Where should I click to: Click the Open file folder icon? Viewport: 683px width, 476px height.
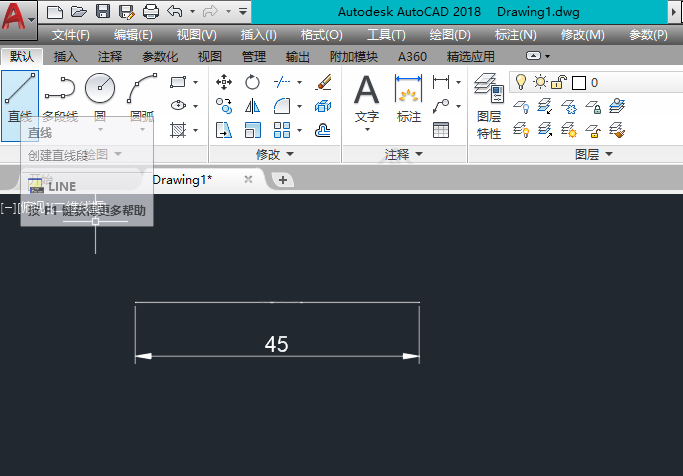click(x=78, y=12)
